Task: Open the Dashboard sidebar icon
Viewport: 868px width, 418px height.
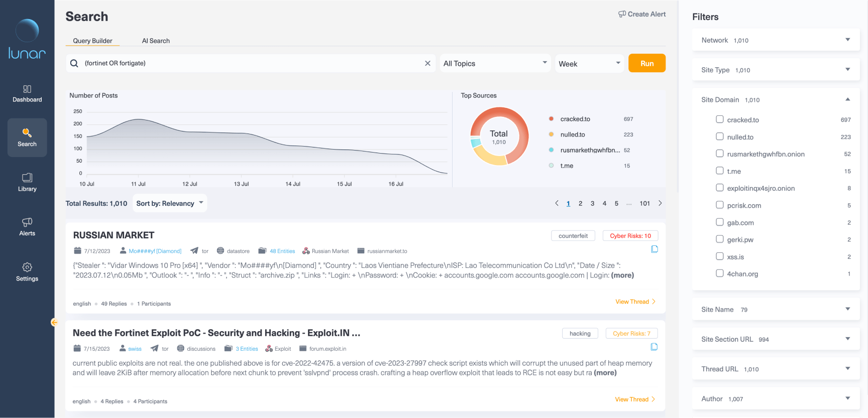Action: (27, 89)
